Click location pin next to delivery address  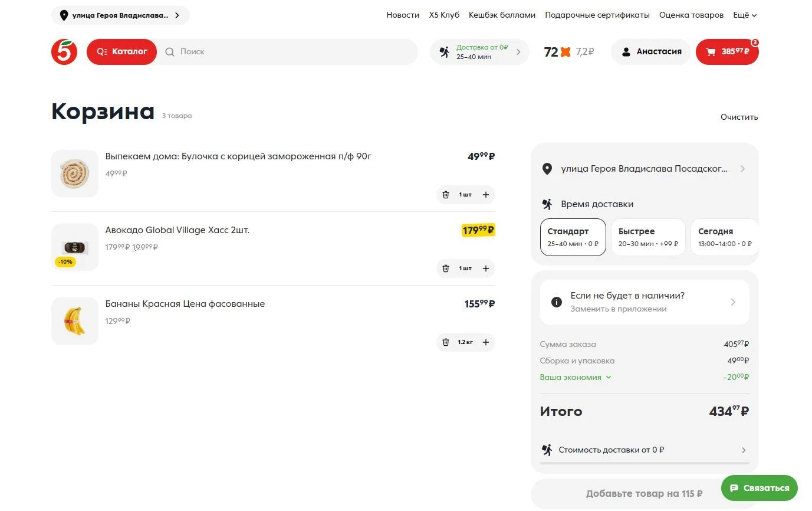point(547,169)
